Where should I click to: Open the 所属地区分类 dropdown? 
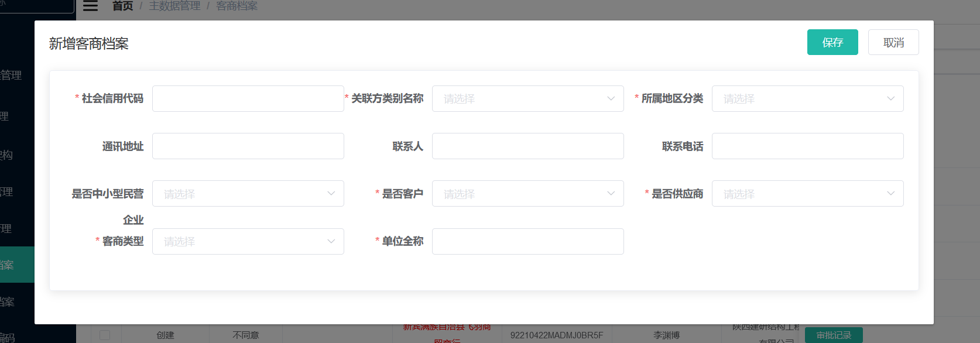tap(807, 98)
